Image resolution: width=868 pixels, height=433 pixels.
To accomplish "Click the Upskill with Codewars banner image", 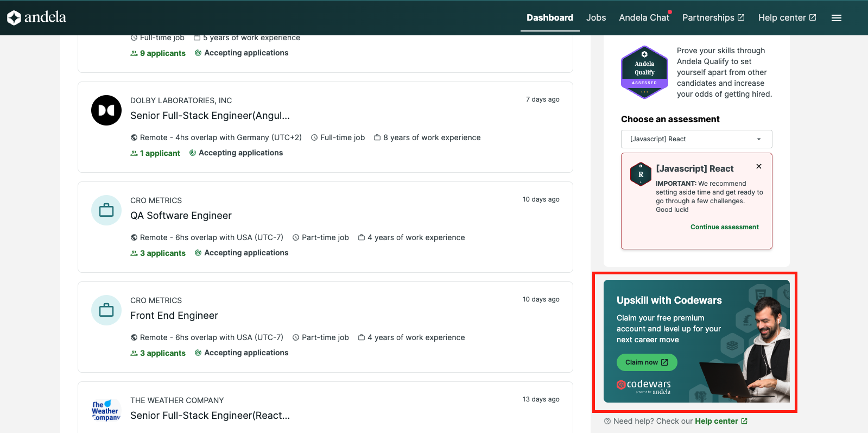I will click(x=696, y=341).
